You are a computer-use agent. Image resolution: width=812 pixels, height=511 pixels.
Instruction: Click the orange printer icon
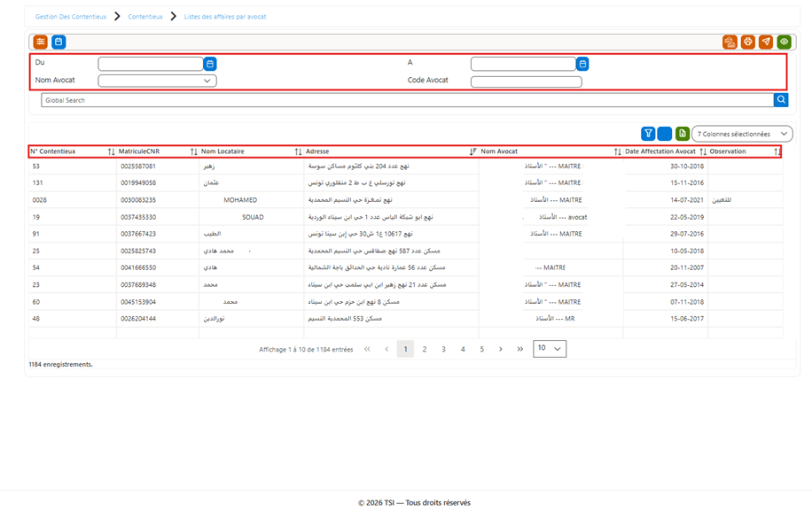coord(748,42)
